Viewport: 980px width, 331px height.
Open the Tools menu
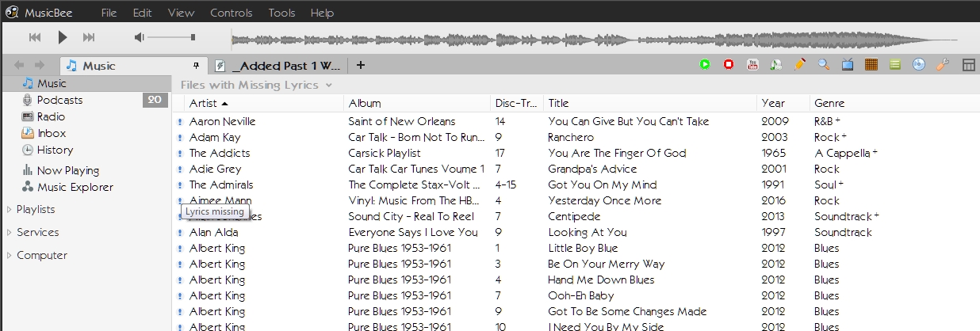pos(281,13)
